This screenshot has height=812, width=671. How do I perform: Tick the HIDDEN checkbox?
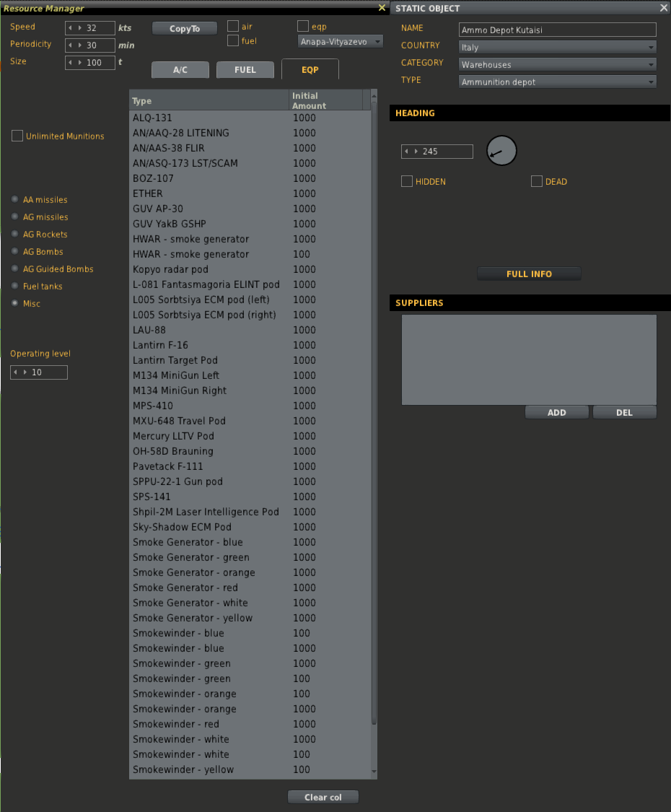click(407, 181)
